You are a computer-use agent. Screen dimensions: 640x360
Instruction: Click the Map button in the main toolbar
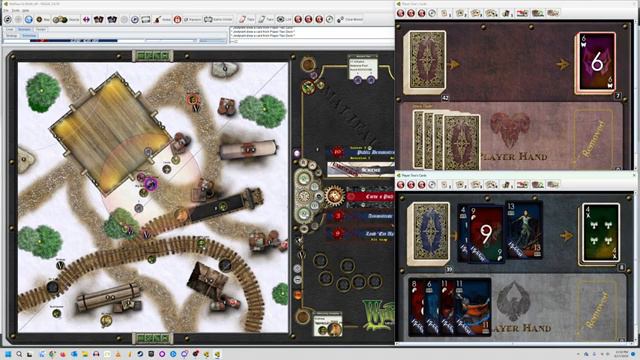click(x=43, y=19)
